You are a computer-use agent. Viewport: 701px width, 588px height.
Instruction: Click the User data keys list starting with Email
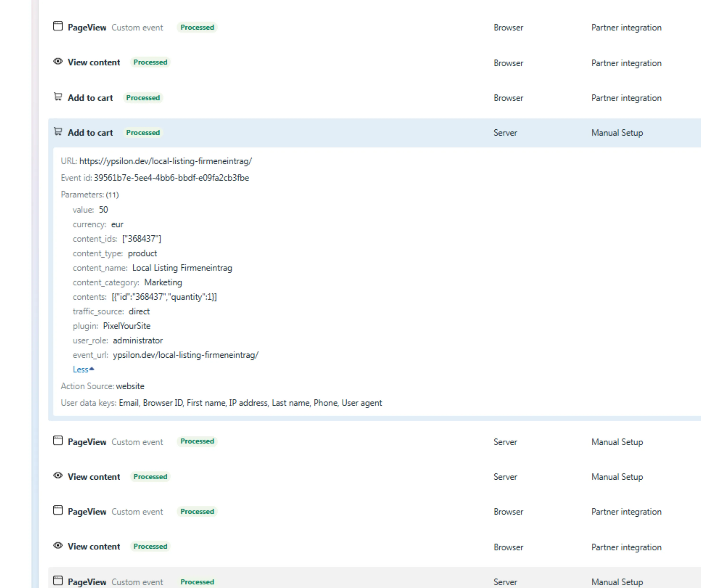[x=250, y=403]
